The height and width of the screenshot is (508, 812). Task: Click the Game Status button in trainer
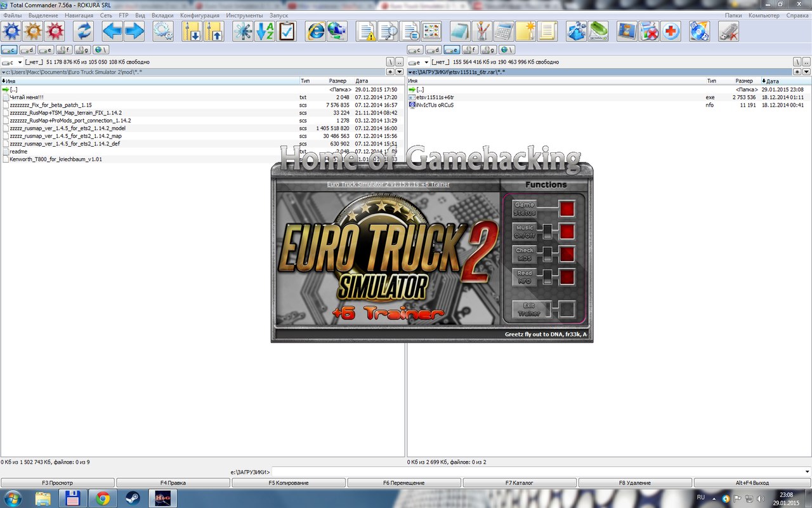(x=525, y=209)
